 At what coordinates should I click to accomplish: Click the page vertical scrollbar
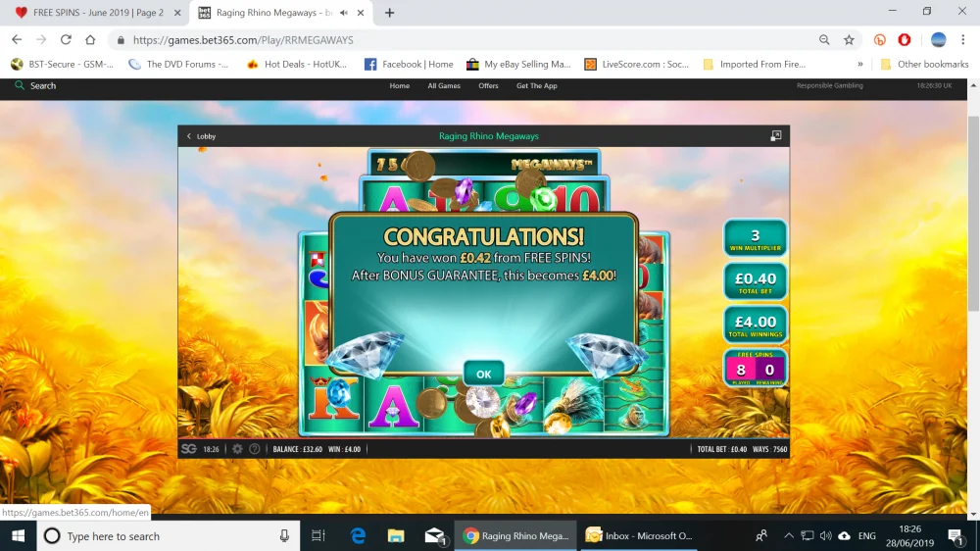click(x=974, y=213)
